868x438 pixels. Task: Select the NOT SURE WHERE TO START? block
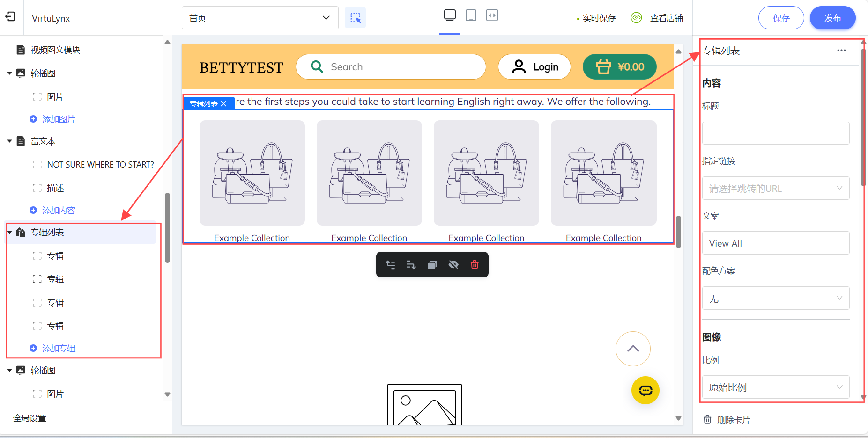click(100, 165)
